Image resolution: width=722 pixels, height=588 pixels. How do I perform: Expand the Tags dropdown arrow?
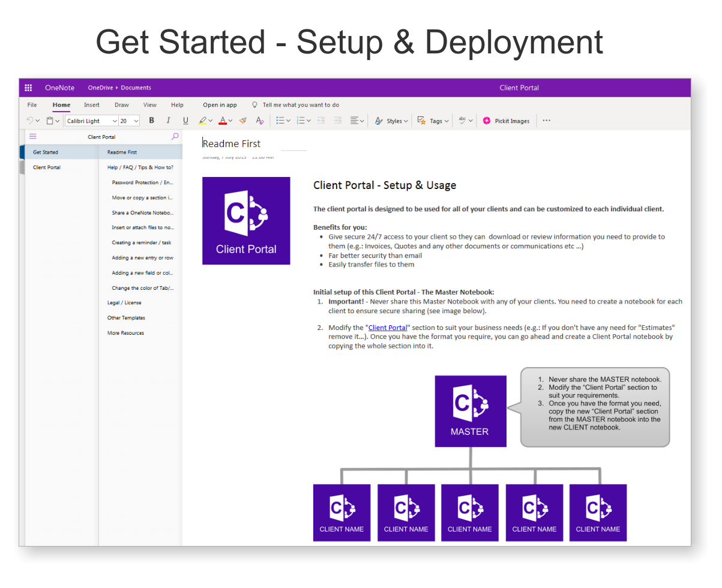click(x=447, y=121)
